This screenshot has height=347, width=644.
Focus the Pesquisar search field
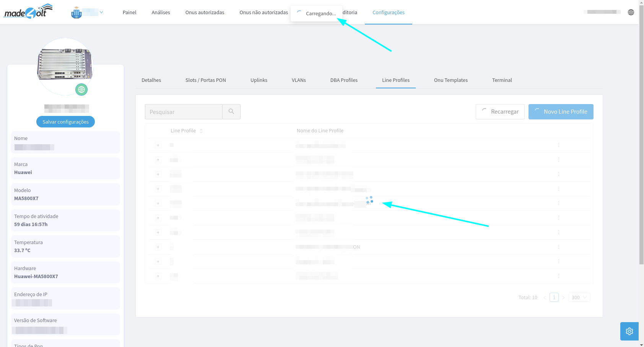[184, 112]
